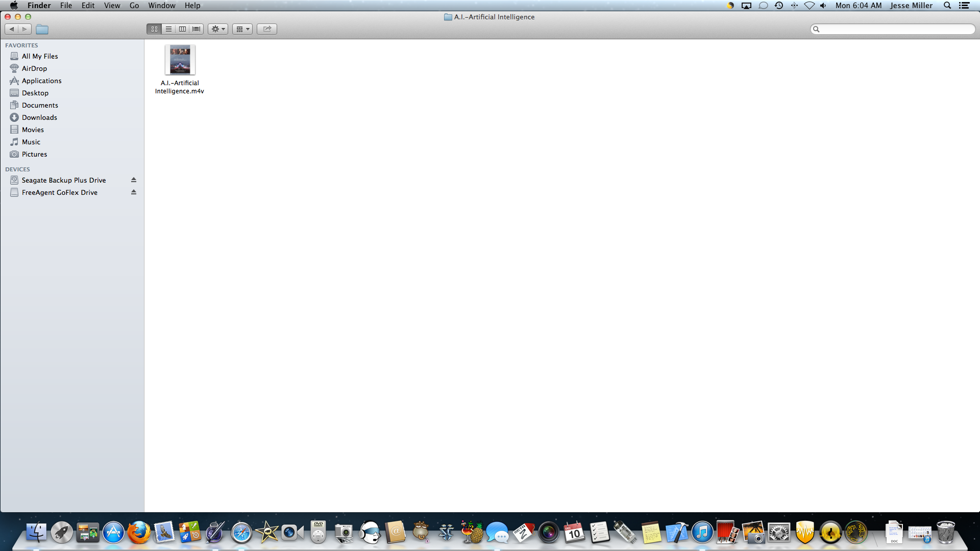Open Spotlight search magnifier

(947, 6)
